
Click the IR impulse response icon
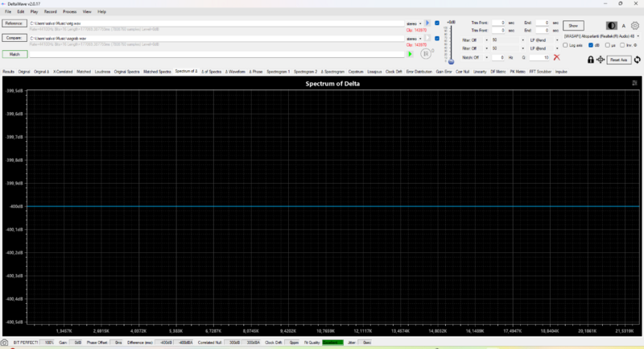point(427,54)
